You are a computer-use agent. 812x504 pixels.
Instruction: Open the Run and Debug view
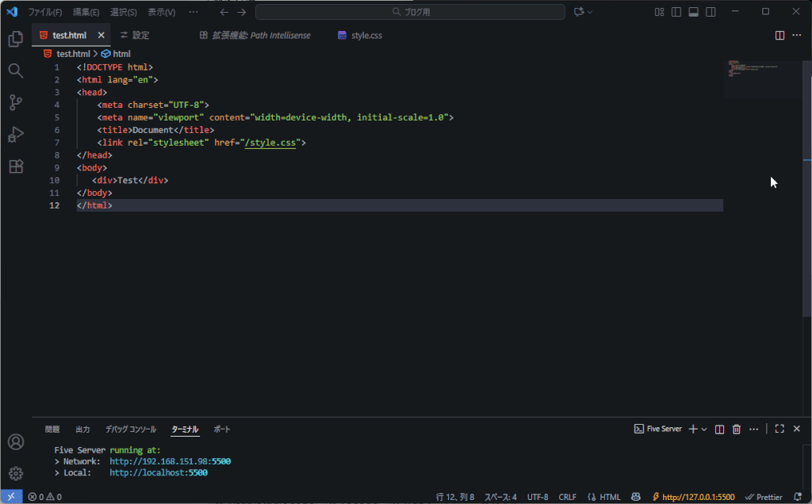15,134
